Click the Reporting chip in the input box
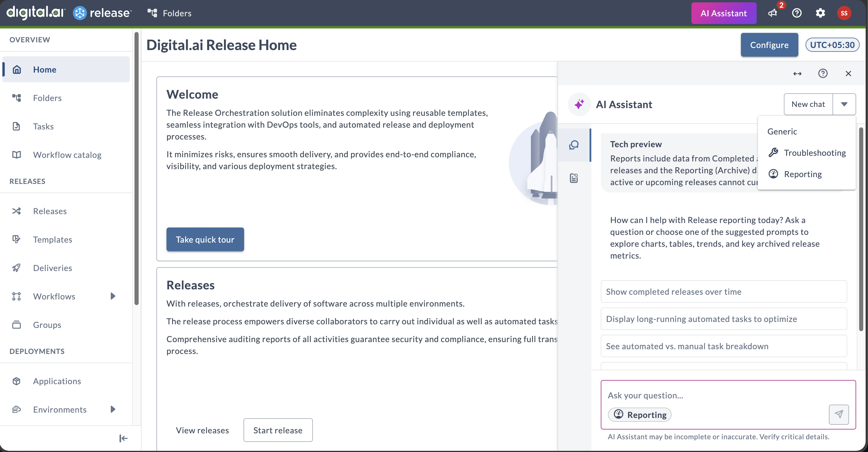The image size is (868, 452). [x=639, y=414]
